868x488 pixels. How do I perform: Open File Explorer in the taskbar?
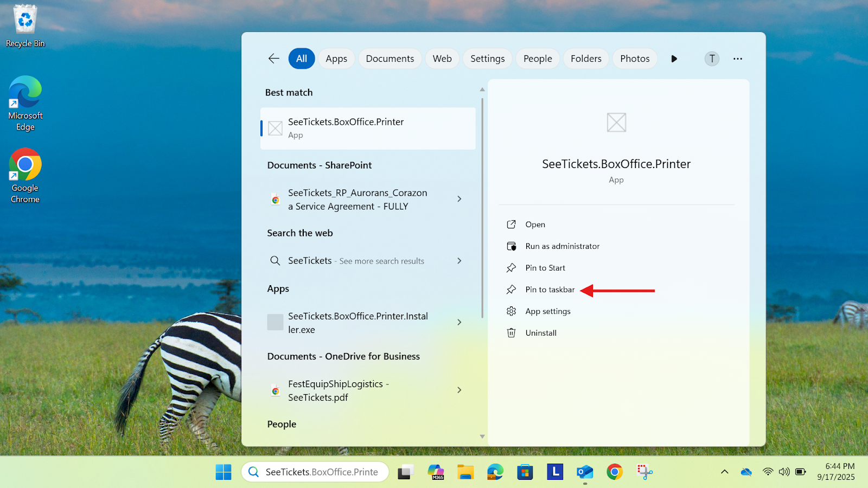(465, 472)
